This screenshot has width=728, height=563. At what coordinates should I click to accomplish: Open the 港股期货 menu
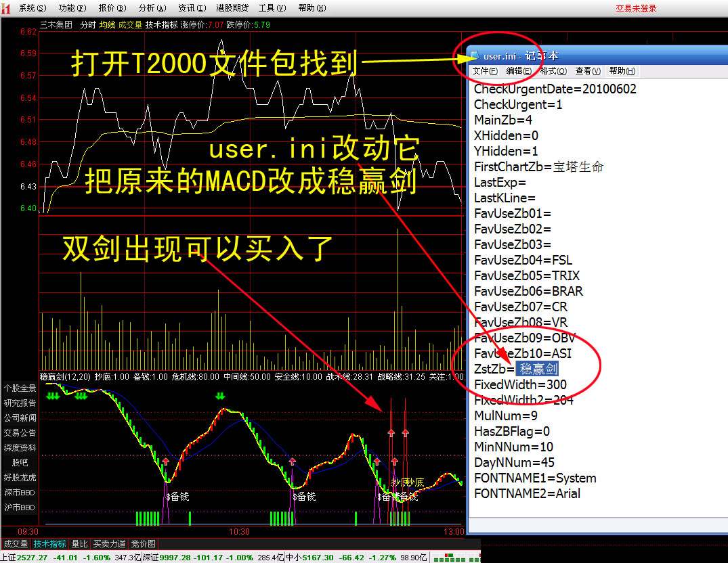click(x=232, y=8)
